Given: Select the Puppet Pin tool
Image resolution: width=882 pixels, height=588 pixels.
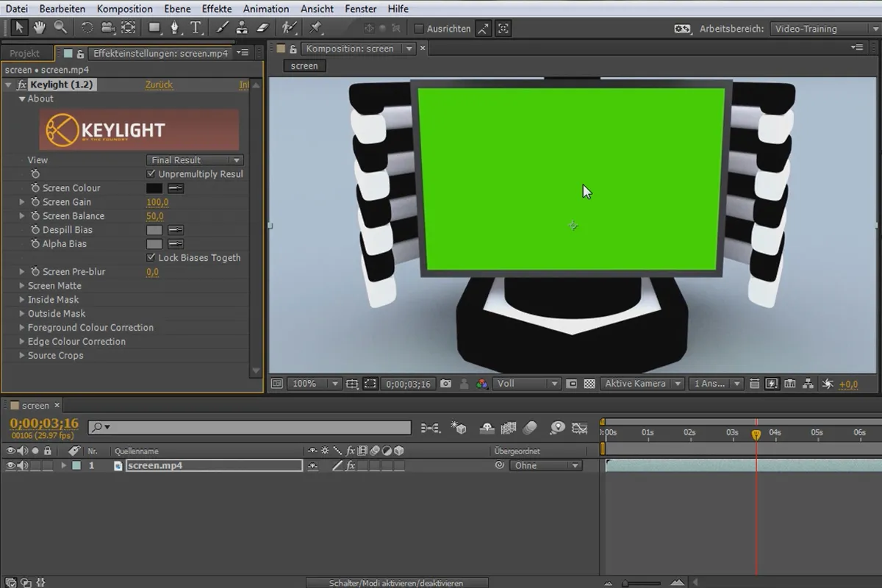Looking at the screenshot, I should click(x=315, y=28).
